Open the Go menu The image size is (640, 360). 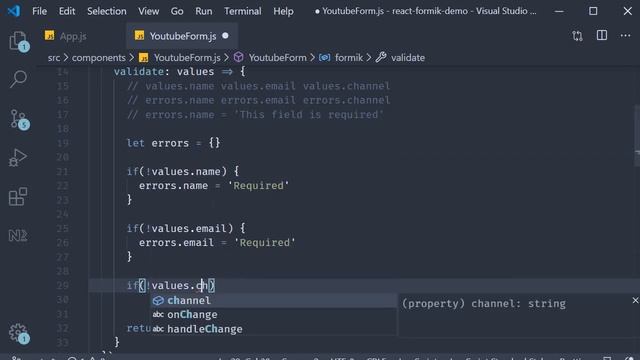pyautogui.click(x=177, y=11)
